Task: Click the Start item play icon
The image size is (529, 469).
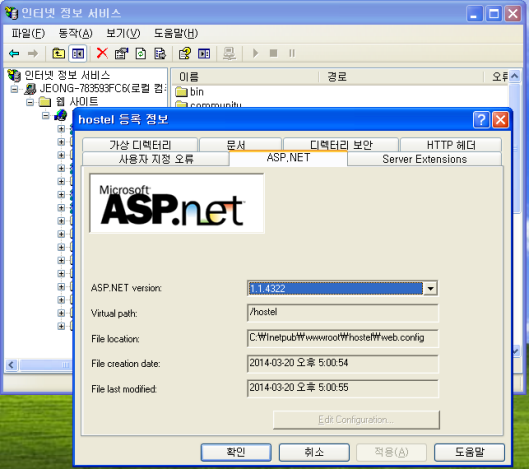Action: tap(255, 53)
